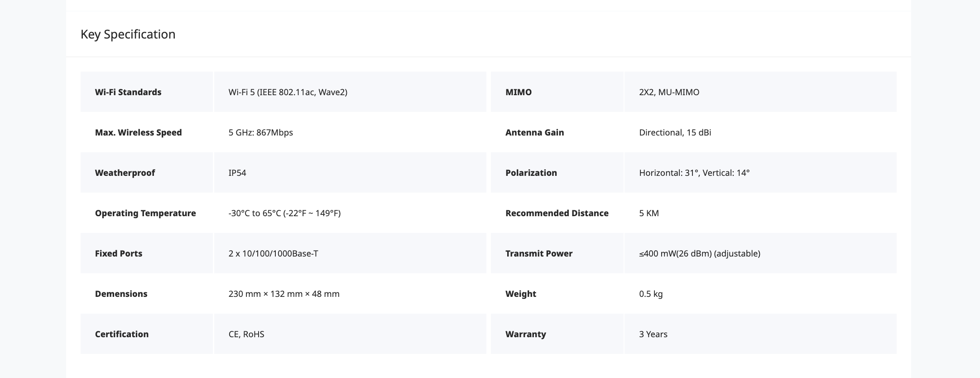
Task: Select the Wi-Fi Standards label cell
Action: 147,92
